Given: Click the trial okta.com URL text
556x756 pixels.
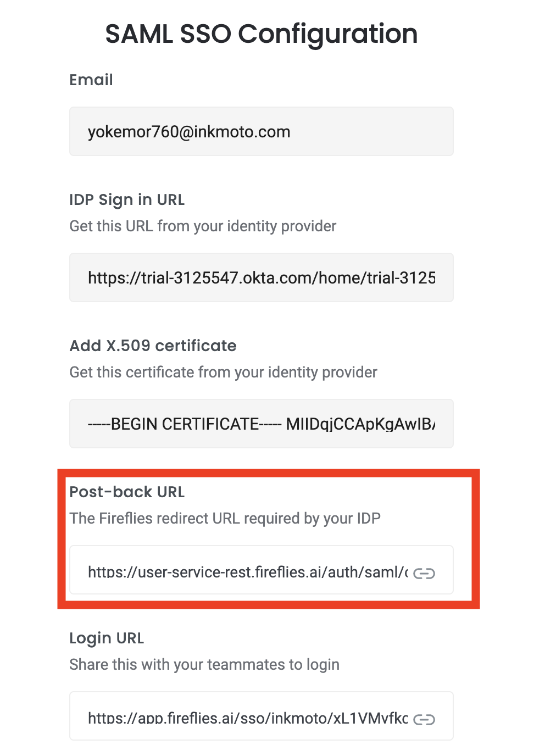Looking at the screenshot, I should coord(262,278).
